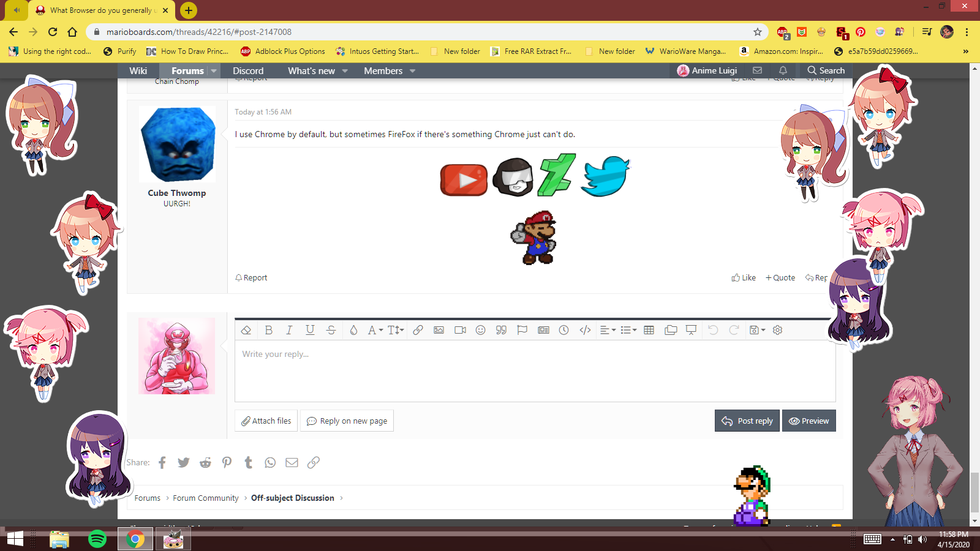Open the list type dropdown

point(628,330)
